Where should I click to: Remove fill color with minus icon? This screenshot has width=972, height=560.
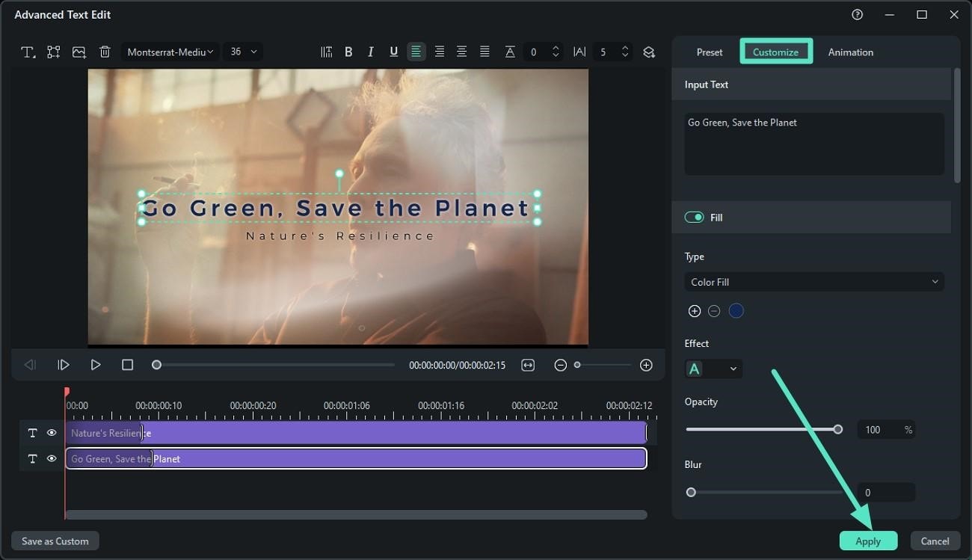pyautogui.click(x=714, y=311)
